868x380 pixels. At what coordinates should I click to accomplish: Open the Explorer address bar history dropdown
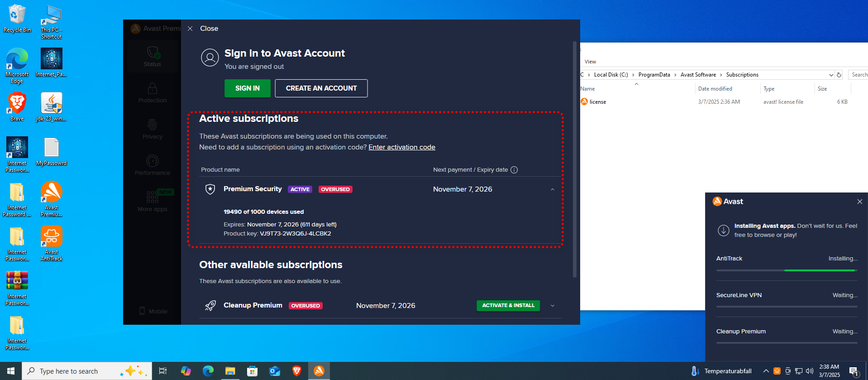(831, 75)
